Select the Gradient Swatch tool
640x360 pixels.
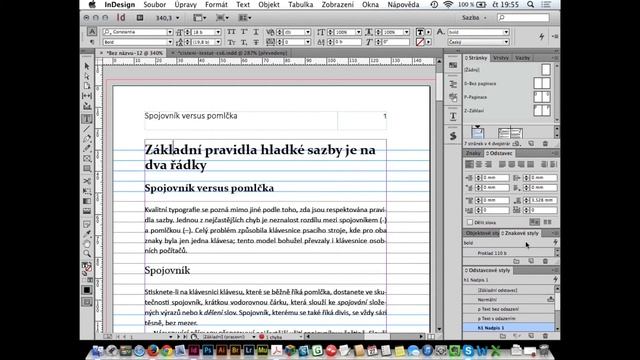point(87,201)
